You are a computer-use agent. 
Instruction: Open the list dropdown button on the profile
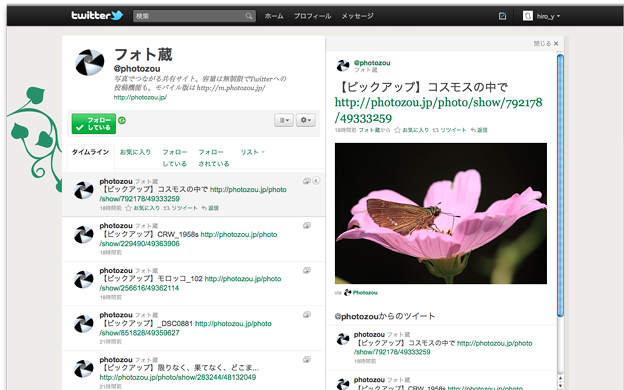284,120
